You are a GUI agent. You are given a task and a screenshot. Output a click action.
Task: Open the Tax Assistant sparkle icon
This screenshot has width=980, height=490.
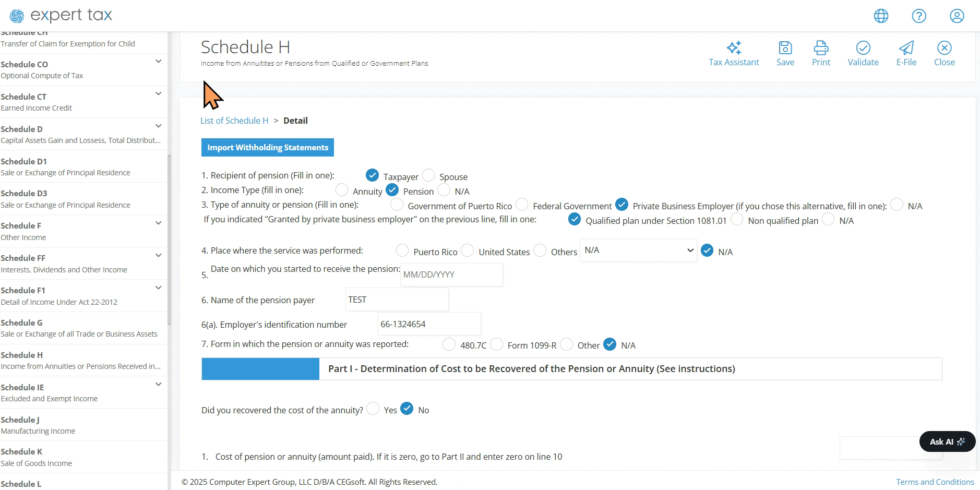pos(734,48)
